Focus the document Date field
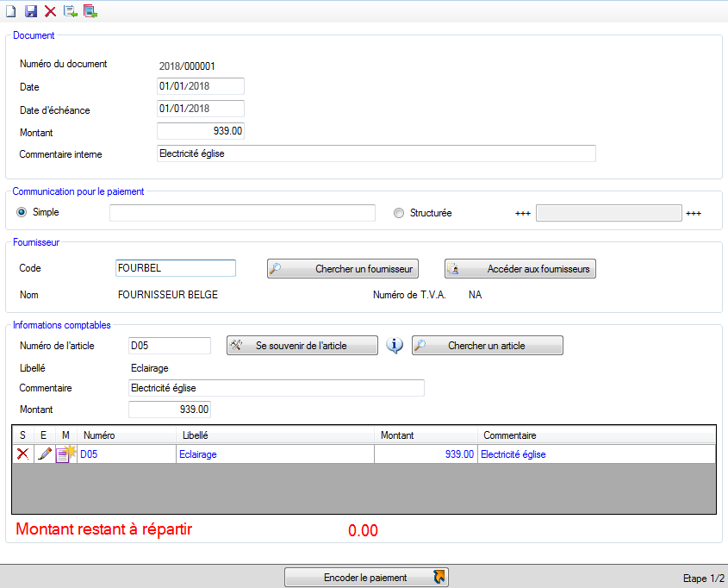Screen dimensions: 728x588 pos(201,86)
